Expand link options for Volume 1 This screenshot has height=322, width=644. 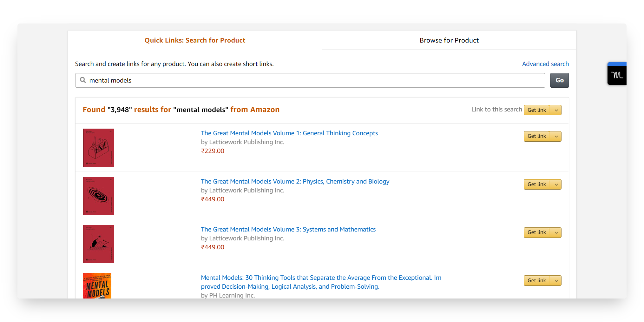point(555,136)
